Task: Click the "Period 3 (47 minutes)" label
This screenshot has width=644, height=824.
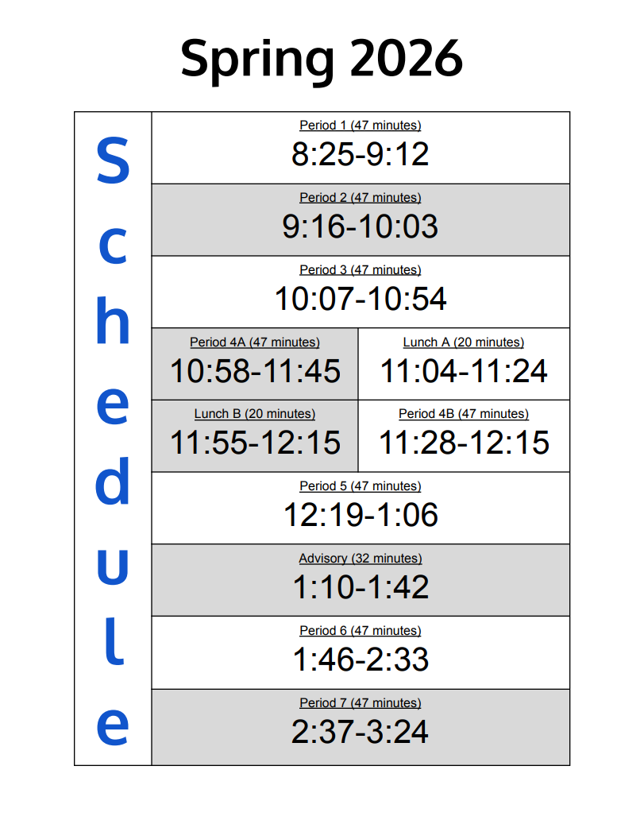Action: click(x=360, y=270)
